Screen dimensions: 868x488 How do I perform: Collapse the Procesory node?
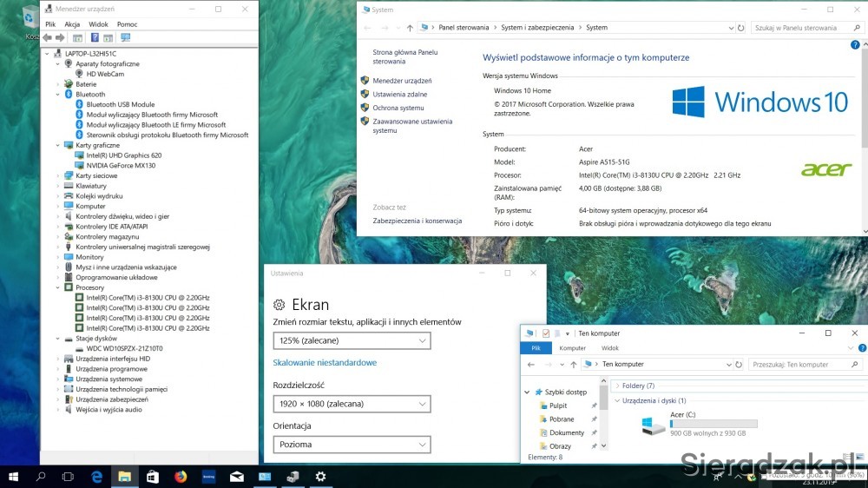click(x=58, y=287)
